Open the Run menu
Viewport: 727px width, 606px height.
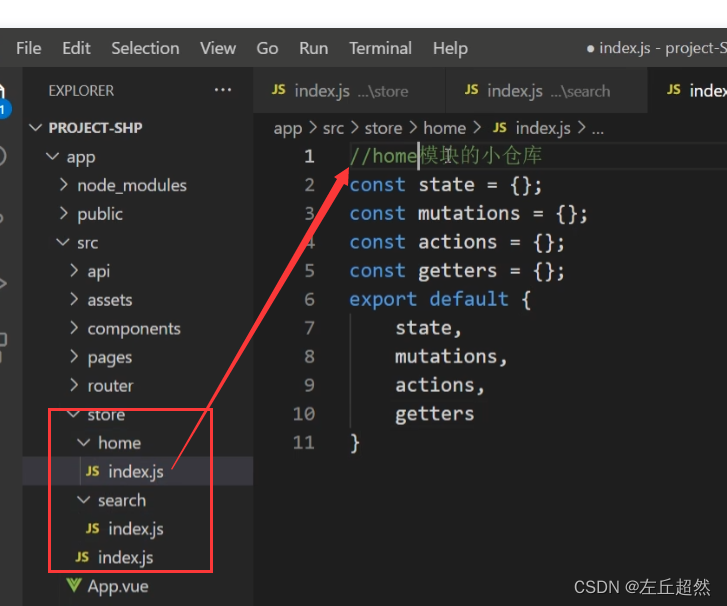(313, 48)
